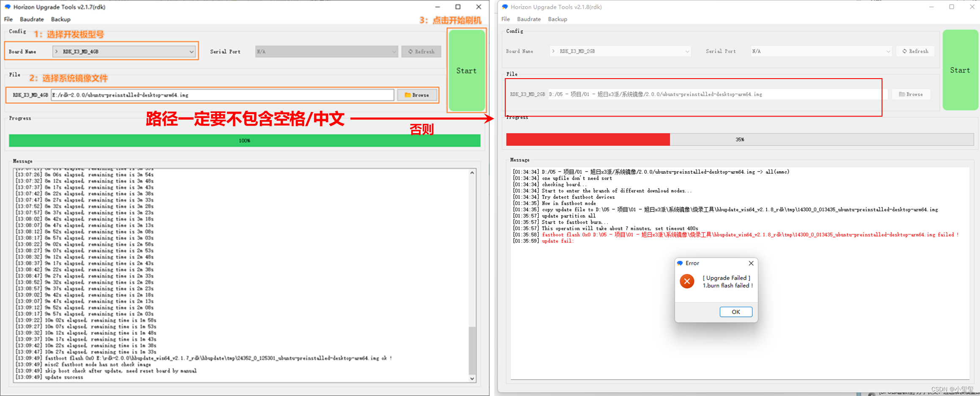
Task: Click the green Start button in v2.1.8 window
Action: (960, 70)
